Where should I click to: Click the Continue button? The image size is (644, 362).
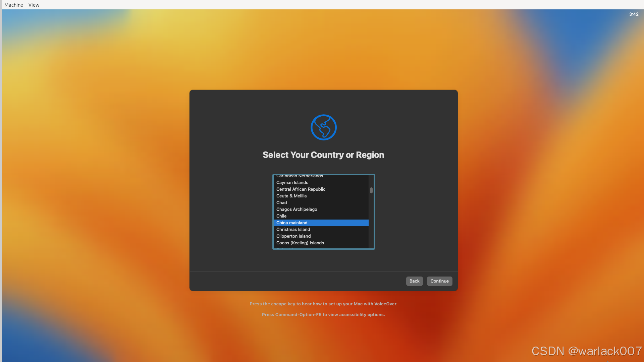click(x=439, y=281)
